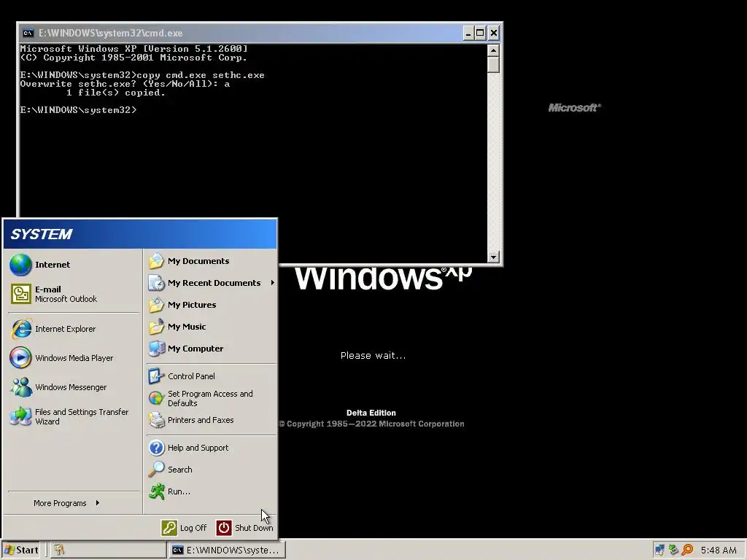Click the Start button on the taskbar

point(21,550)
